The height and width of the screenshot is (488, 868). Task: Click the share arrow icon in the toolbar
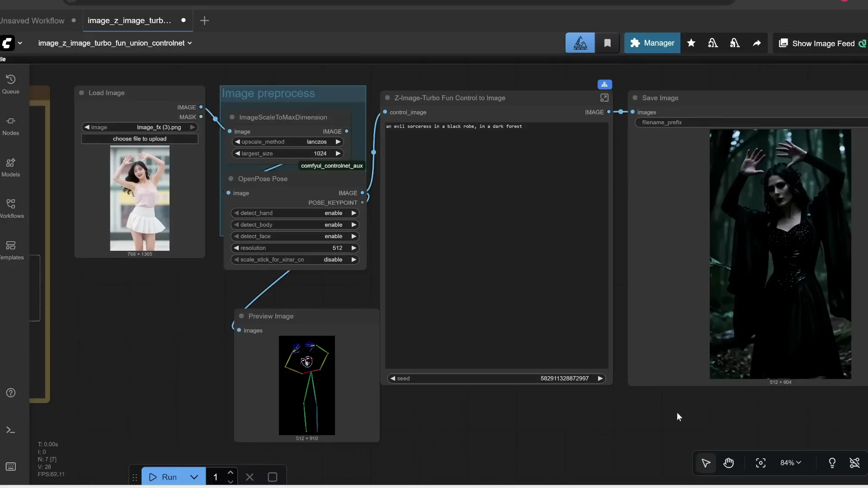point(757,43)
